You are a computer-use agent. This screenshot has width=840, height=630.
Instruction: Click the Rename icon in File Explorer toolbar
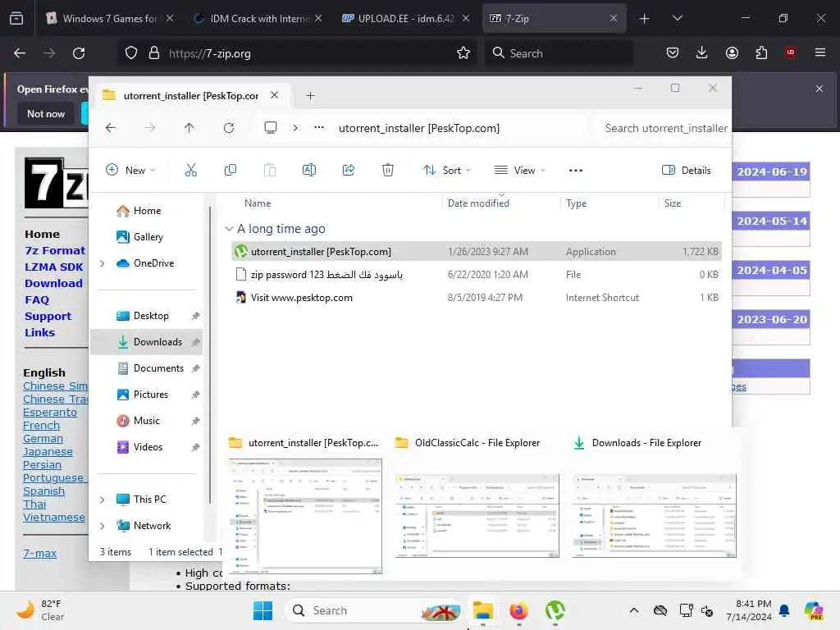[x=309, y=171]
